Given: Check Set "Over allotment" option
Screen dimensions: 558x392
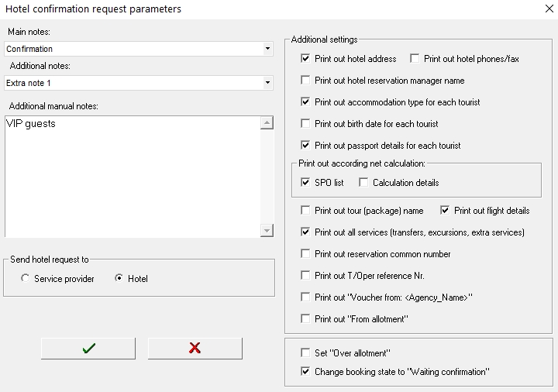Looking at the screenshot, I should click(x=305, y=352).
